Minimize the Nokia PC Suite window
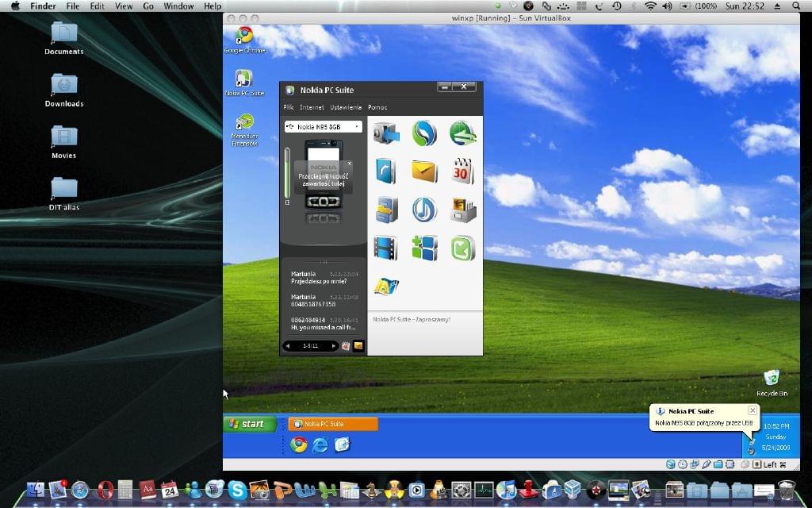 [445, 87]
